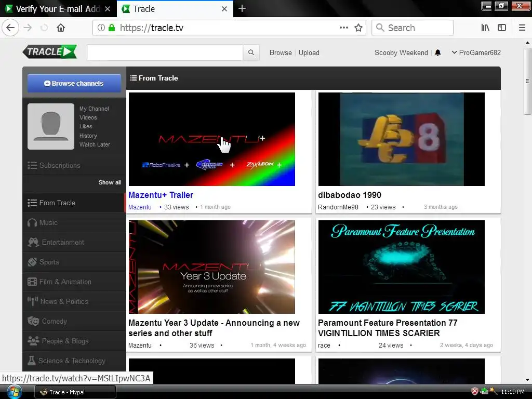Click the Tracle logo
The height and width of the screenshot is (399, 532).
click(50, 51)
